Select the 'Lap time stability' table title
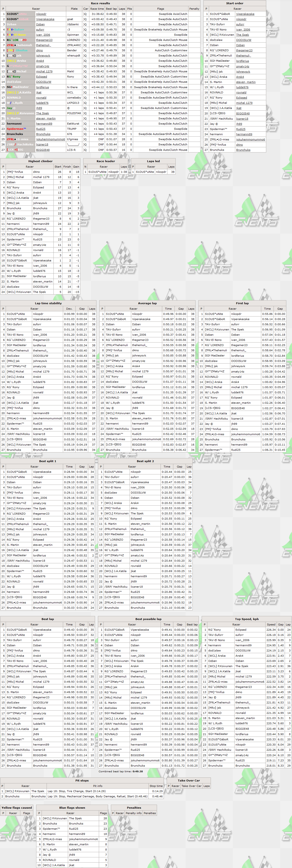 [48, 303]
